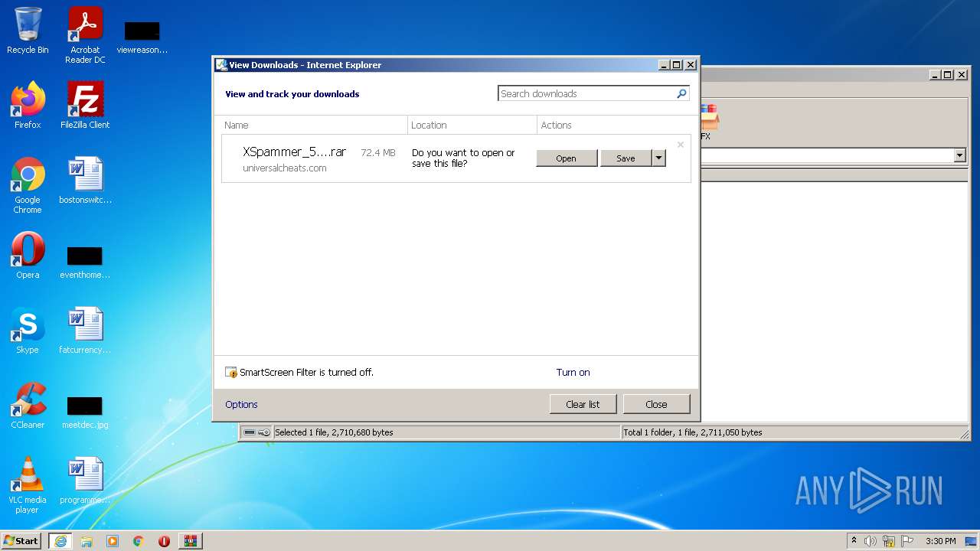Dismiss the XSpammer download entry
This screenshot has height=551, width=980.
680,145
